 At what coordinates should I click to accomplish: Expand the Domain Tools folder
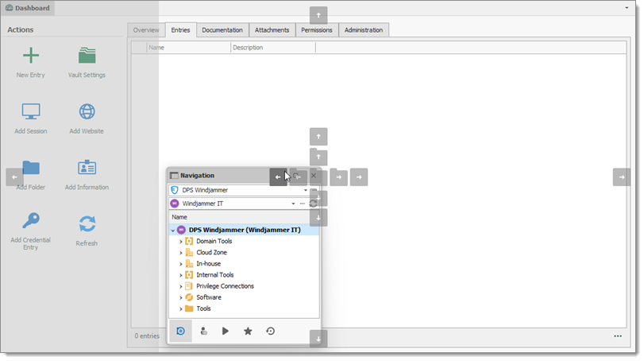[x=181, y=242]
